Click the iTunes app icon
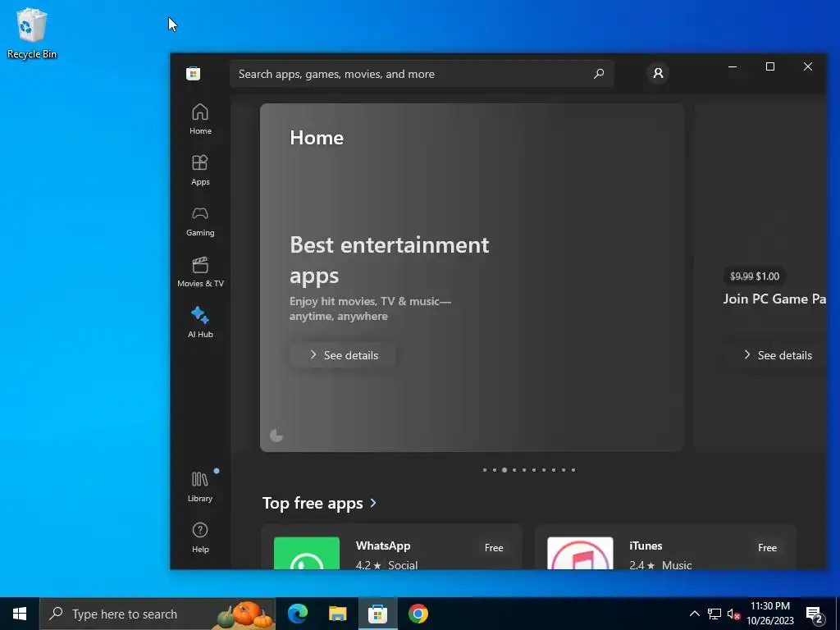 tap(580, 553)
